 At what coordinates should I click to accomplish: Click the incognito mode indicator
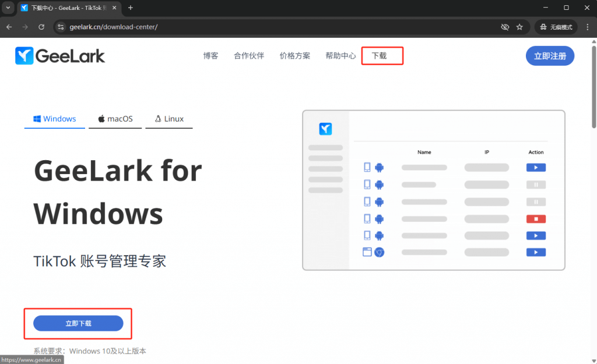coord(556,27)
